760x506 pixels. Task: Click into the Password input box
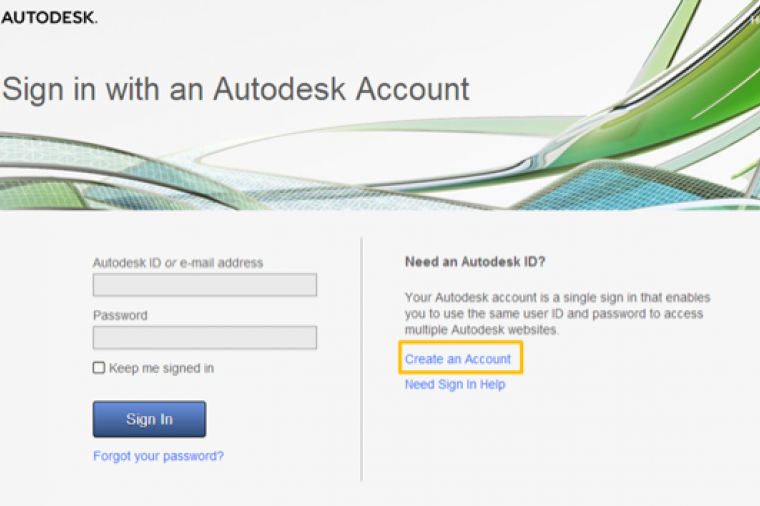coord(204,337)
